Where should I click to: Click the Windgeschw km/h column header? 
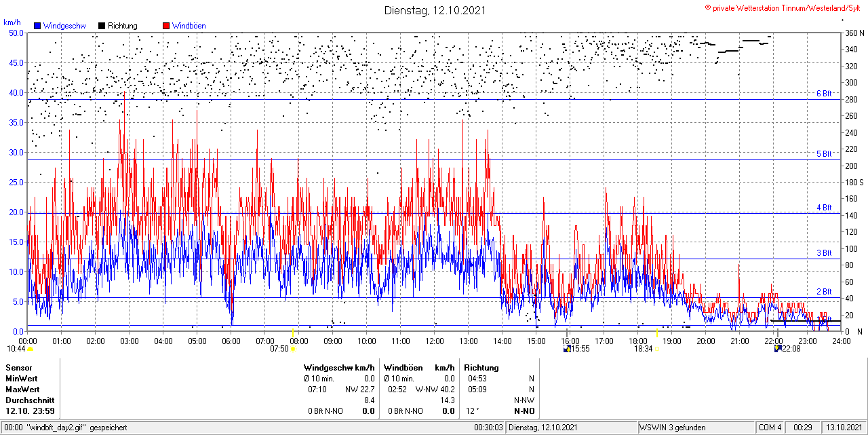pos(339,367)
